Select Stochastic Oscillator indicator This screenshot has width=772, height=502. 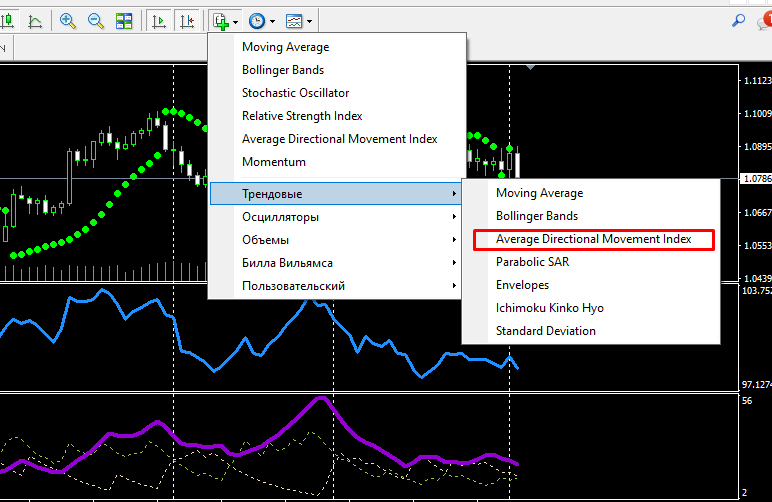tap(337, 93)
